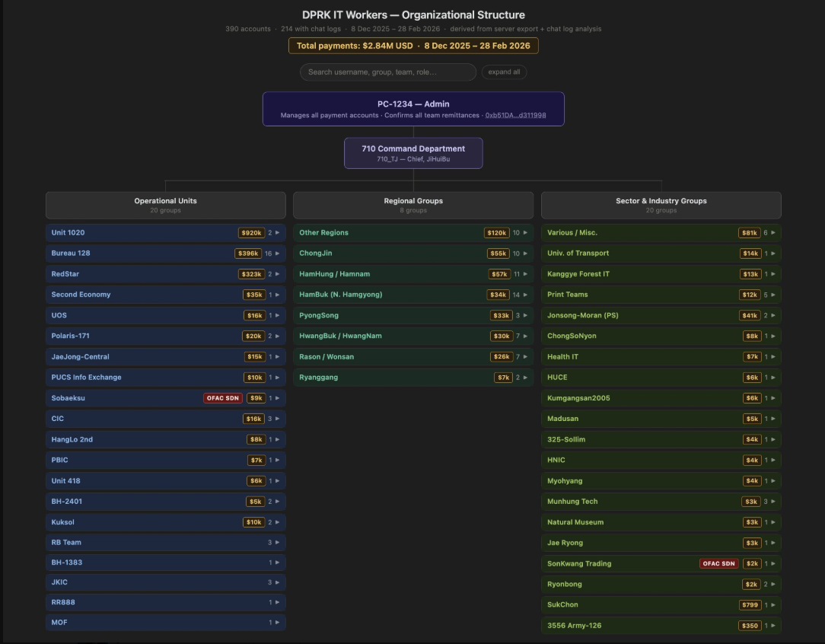Viewport: 825px width, 644px height.
Task: Click the $120k badge on Other Regions
Action: tap(497, 233)
